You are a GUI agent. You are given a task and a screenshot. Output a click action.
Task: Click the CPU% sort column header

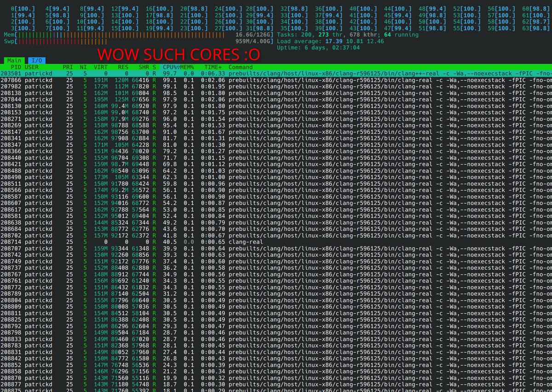click(171, 67)
